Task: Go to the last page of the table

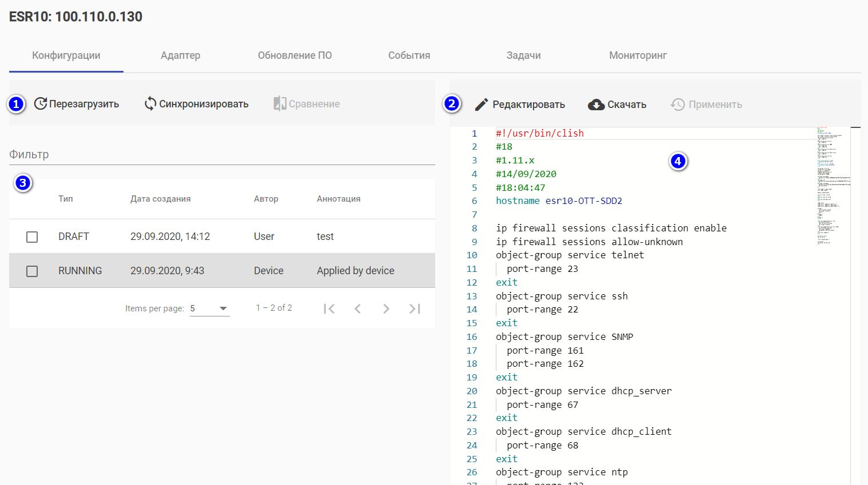Action: coord(415,308)
